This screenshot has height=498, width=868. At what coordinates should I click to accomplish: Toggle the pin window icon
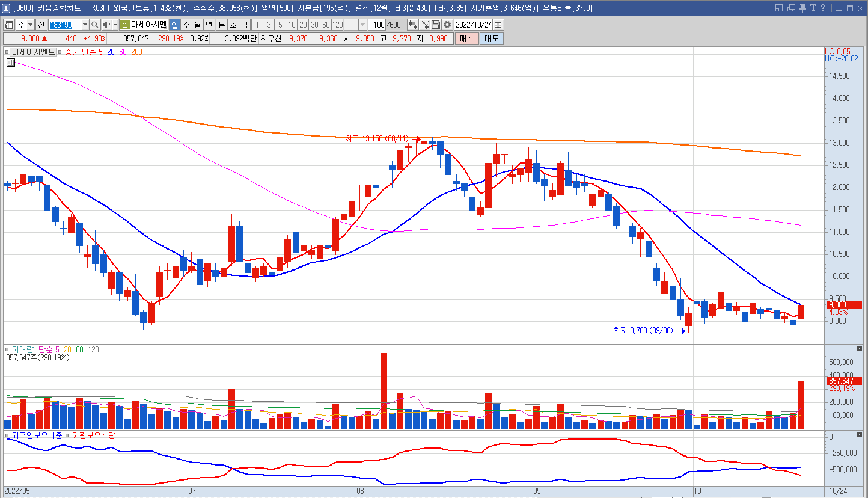point(802,8)
